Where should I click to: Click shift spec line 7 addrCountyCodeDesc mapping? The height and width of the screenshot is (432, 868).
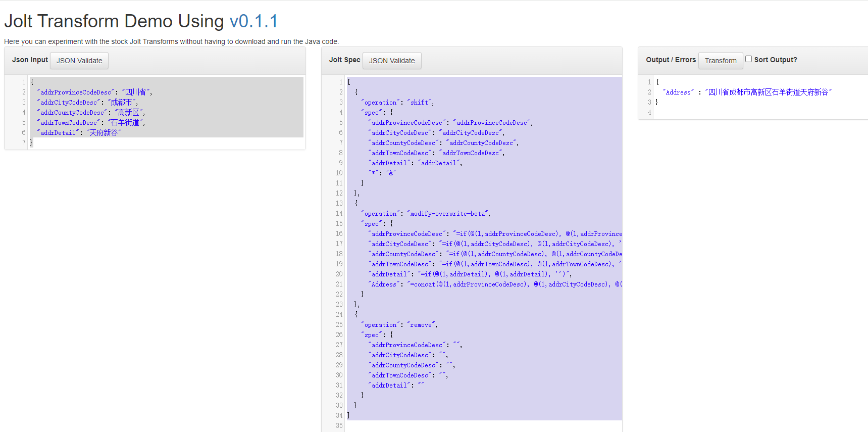[x=443, y=142]
